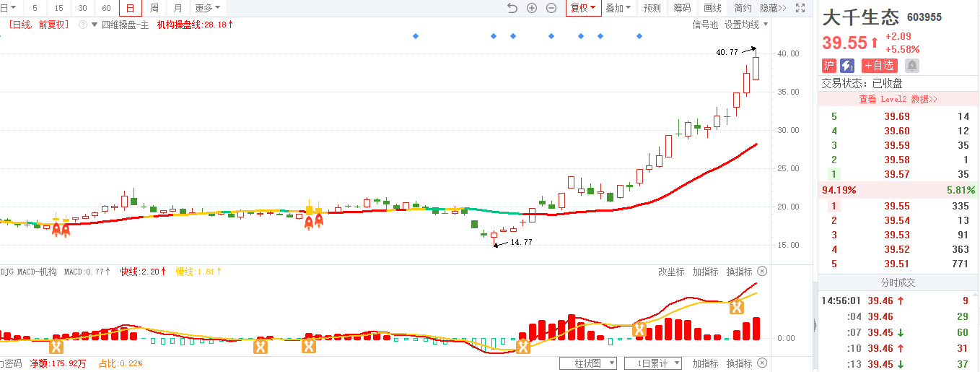Open the 设置均线 dropdown arrow
The image size is (980, 372).
click(x=765, y=25)
